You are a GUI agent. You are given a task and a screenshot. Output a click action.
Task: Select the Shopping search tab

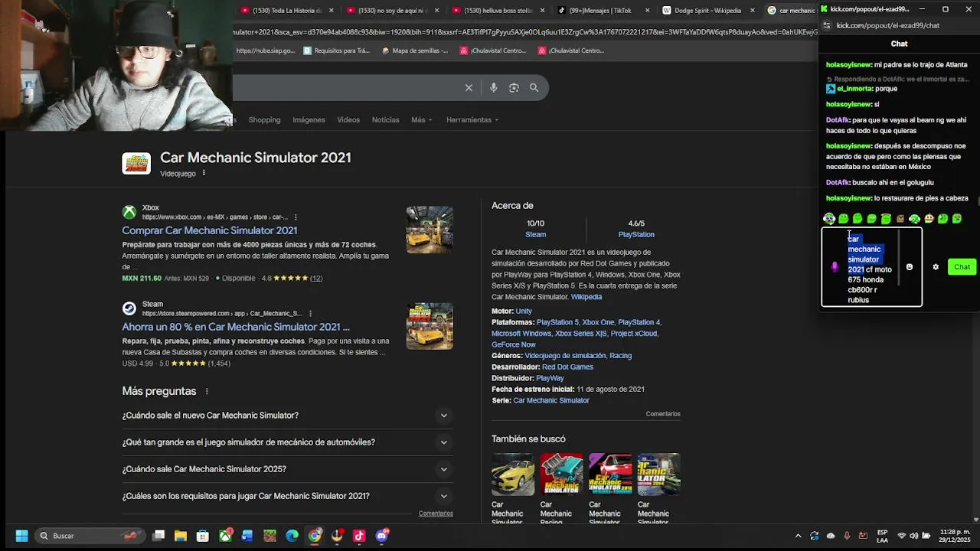click(264, 120)
